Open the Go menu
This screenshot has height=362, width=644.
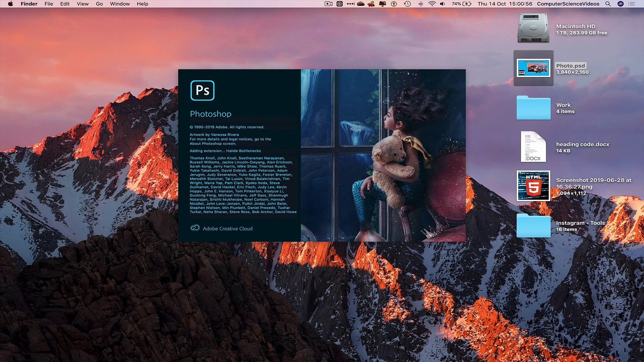click(99, 4)
